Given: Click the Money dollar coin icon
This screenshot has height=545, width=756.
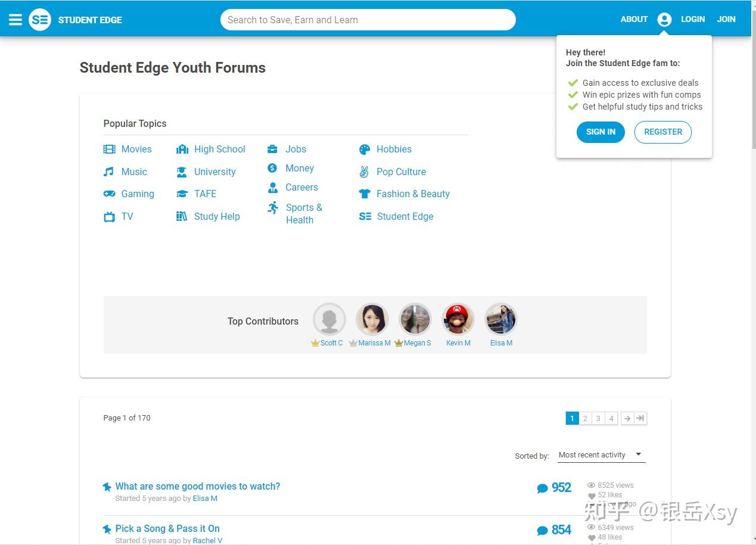Looking at the screenshot, I should [x=272, y=169].
